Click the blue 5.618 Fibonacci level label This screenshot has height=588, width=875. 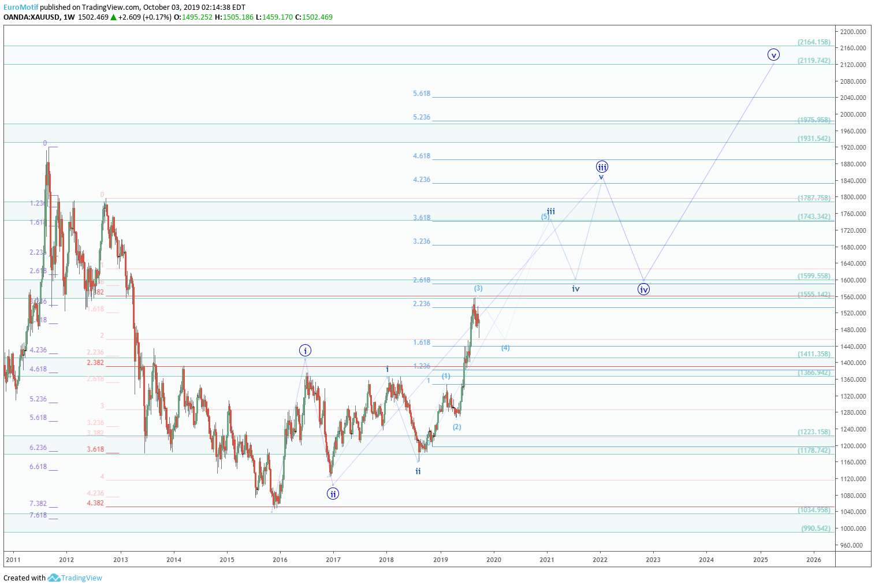(x=422, y=94)
